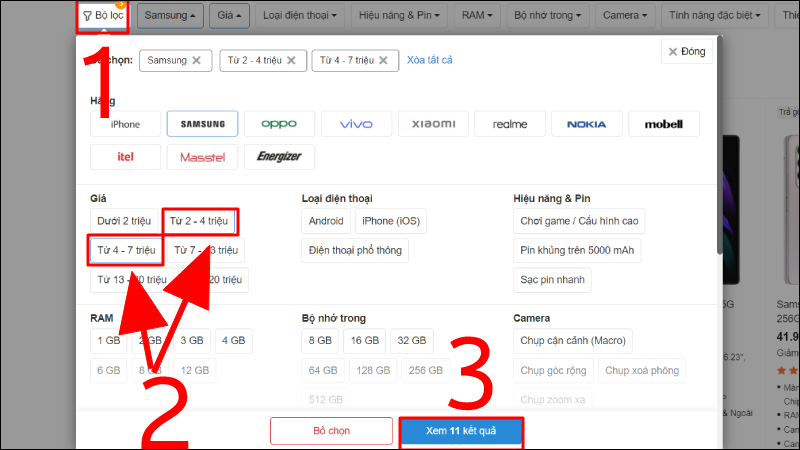
Task: Select Điện thoại phổ thông type
Action: tap(355, 251)
